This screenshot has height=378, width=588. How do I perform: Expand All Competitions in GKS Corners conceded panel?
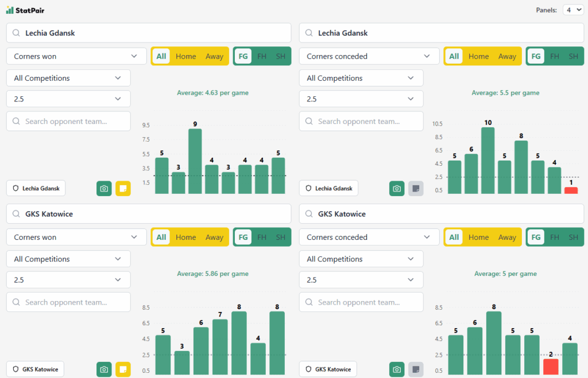click(361, 259)
